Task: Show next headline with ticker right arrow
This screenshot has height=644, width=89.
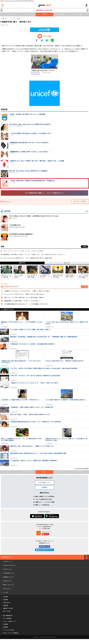Action: (x=87, y=10)
